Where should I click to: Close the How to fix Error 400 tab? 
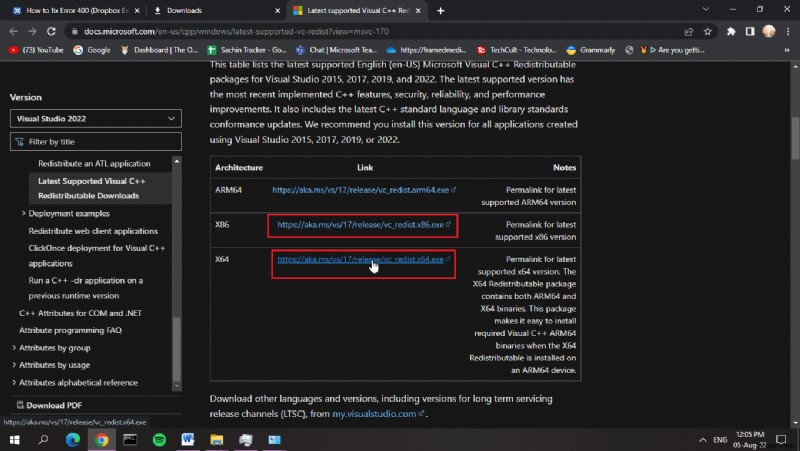(137, 10)
